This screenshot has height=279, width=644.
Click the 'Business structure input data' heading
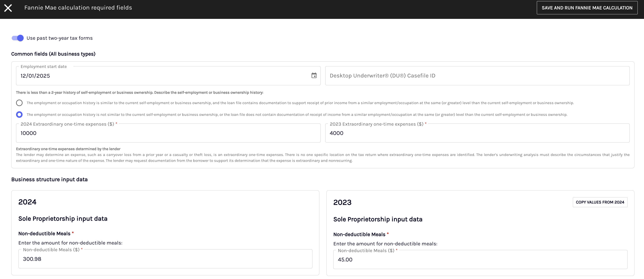point(49,179)
